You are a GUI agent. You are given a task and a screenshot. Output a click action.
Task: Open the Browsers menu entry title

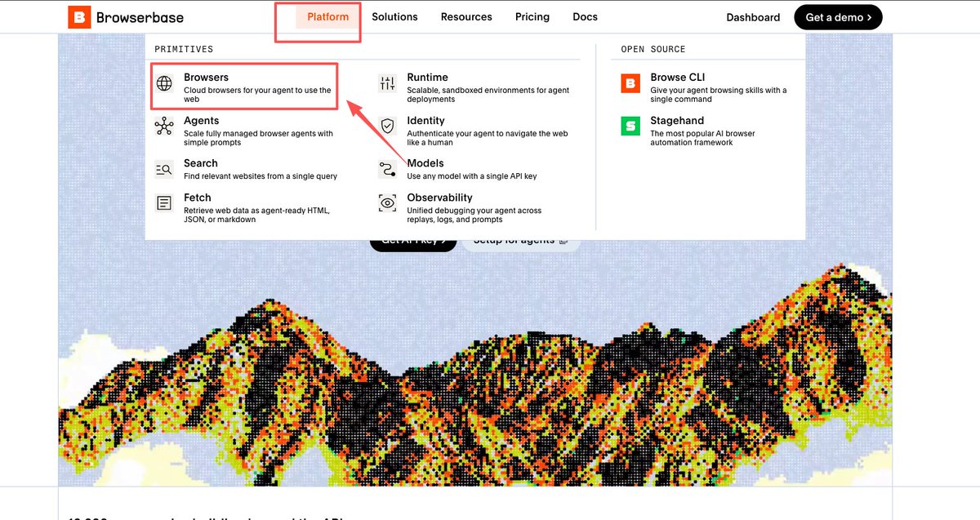206,78
